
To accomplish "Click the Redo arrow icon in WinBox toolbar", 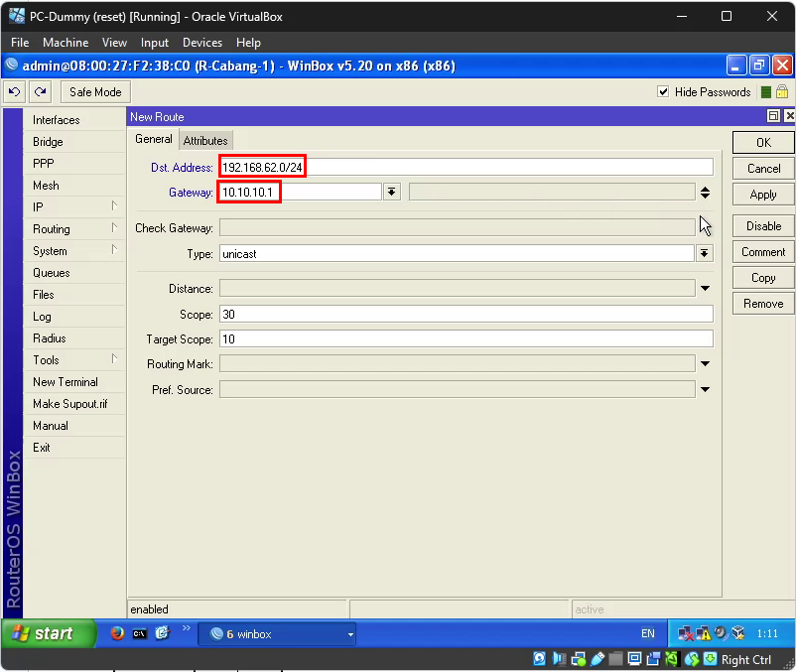I will click(x=40, y=92).
